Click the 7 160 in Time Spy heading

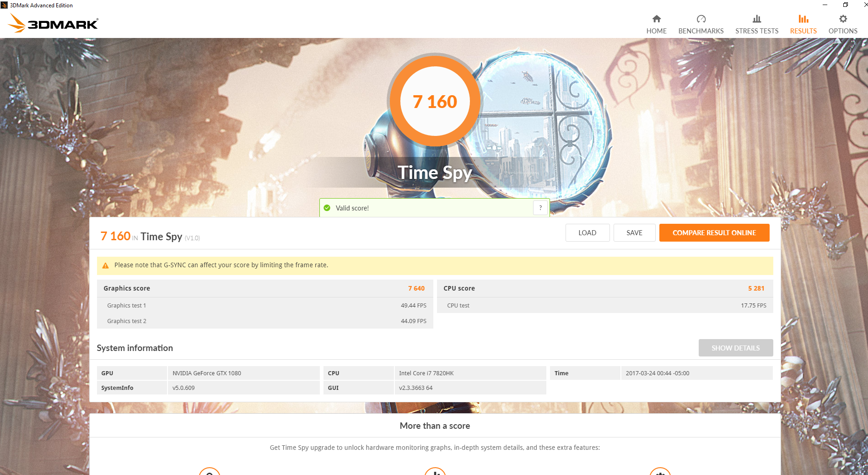point(150,236)
